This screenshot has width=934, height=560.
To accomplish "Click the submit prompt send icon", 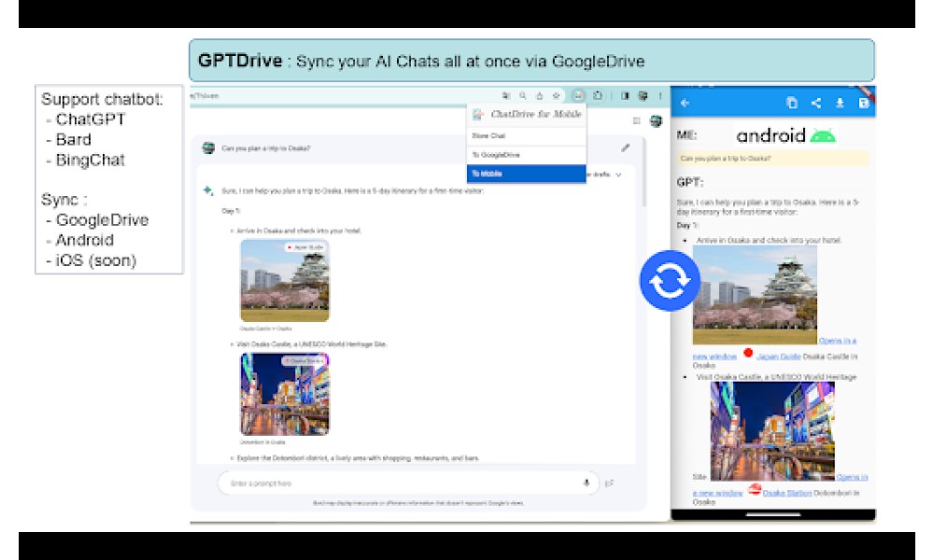I will [609, 483].
